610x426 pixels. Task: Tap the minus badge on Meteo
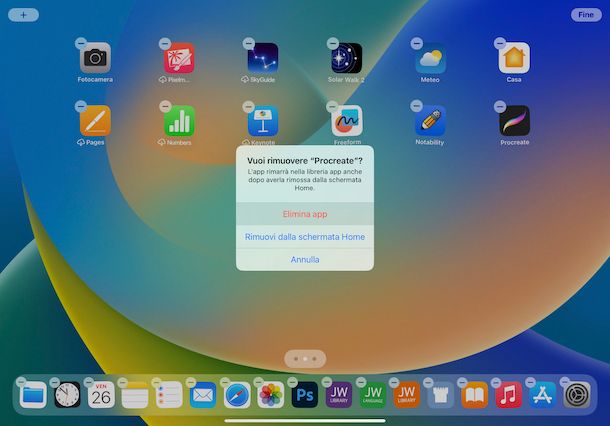click(x=416, y=43)
